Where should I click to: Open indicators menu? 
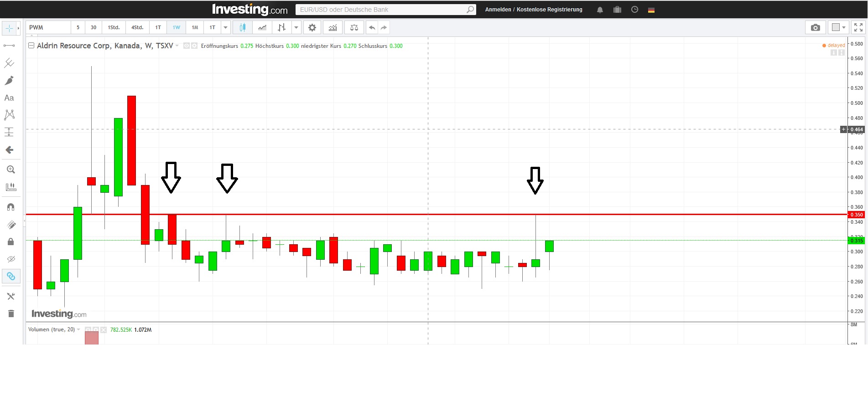tap(333, 27)
